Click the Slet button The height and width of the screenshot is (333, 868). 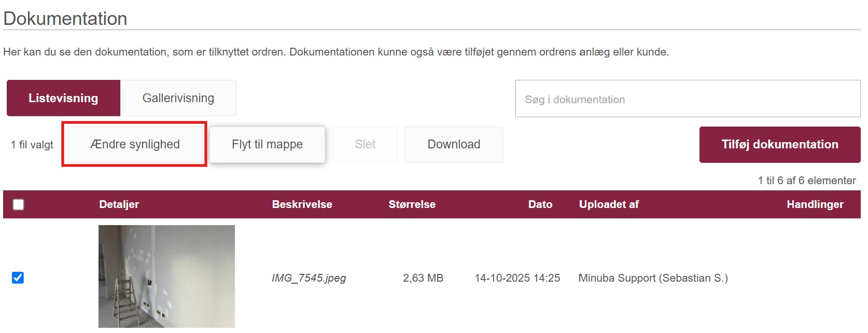(365, 145)
